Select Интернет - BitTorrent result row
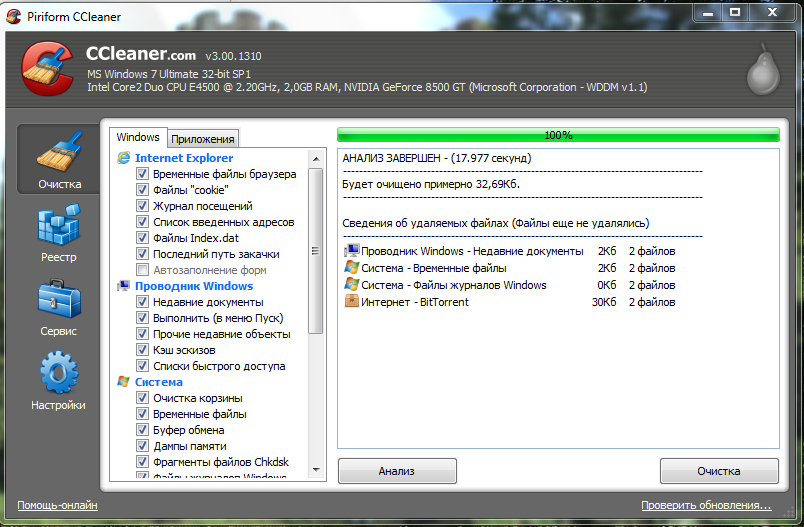 [x=510, y=301]
